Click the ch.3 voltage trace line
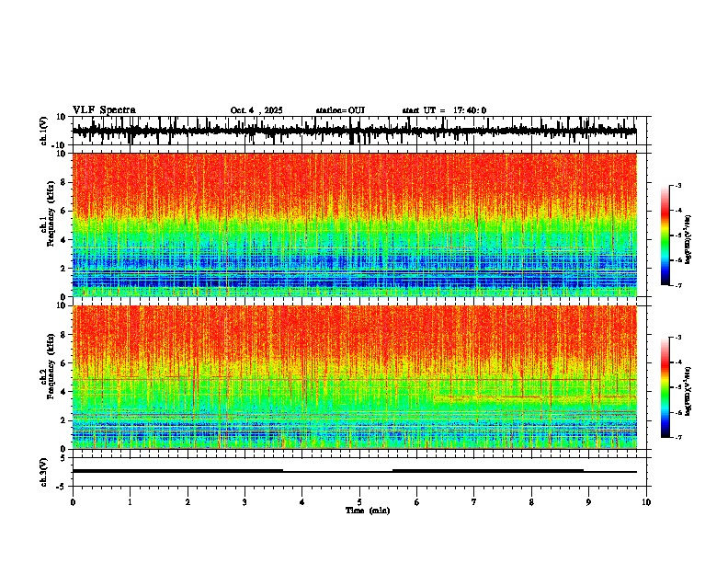This screenshot has height=563, width=728. pos(354,471)
